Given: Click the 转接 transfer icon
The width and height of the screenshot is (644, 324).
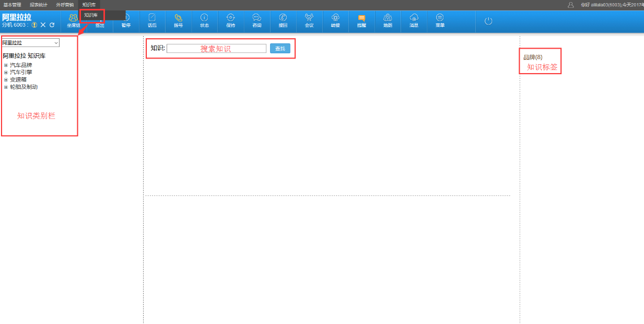Looking at the screenshot, I should point(335,20).
